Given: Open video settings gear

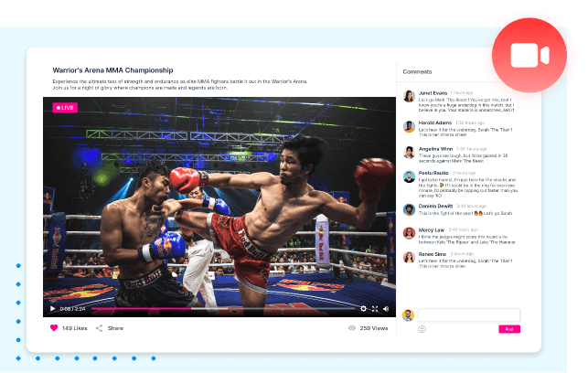Looking at the screenshot, I should [363, 309].
